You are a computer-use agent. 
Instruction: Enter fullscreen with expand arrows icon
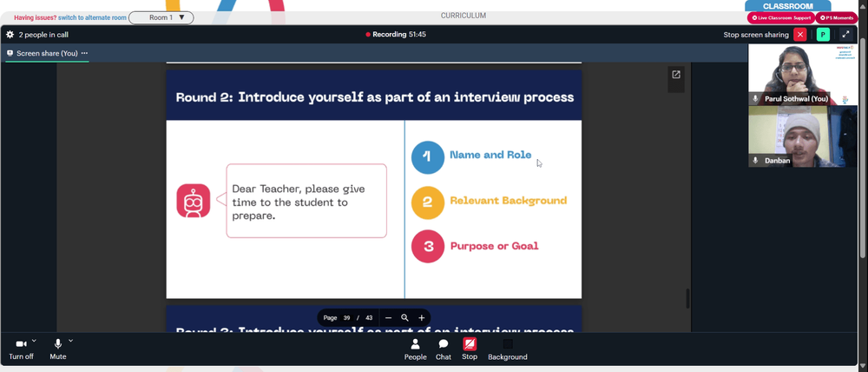845,35
